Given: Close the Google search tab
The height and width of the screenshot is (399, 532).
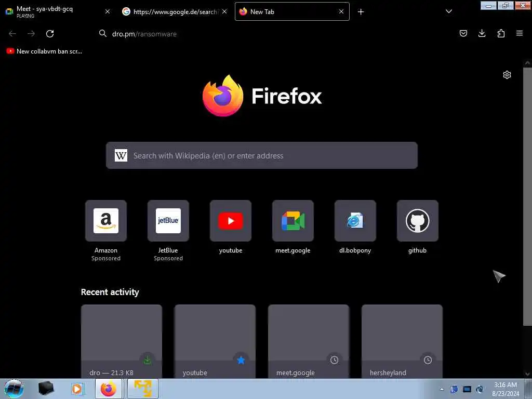Looking at the screenshot, I should 224,11.
